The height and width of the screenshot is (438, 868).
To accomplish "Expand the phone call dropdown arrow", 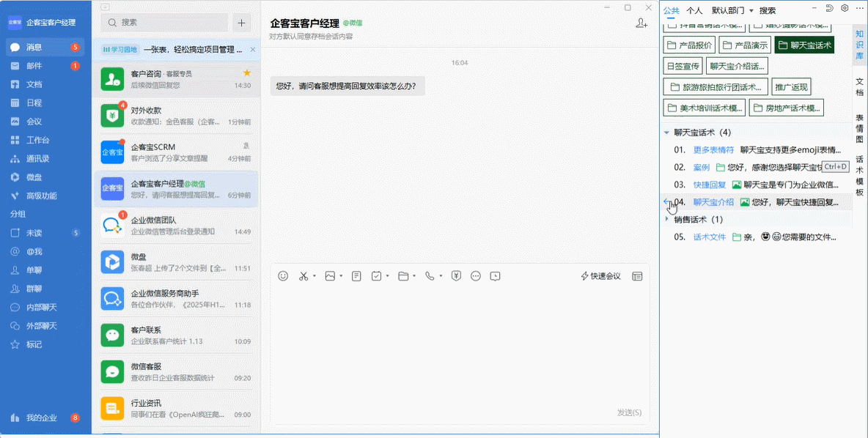I will [441, 276].
